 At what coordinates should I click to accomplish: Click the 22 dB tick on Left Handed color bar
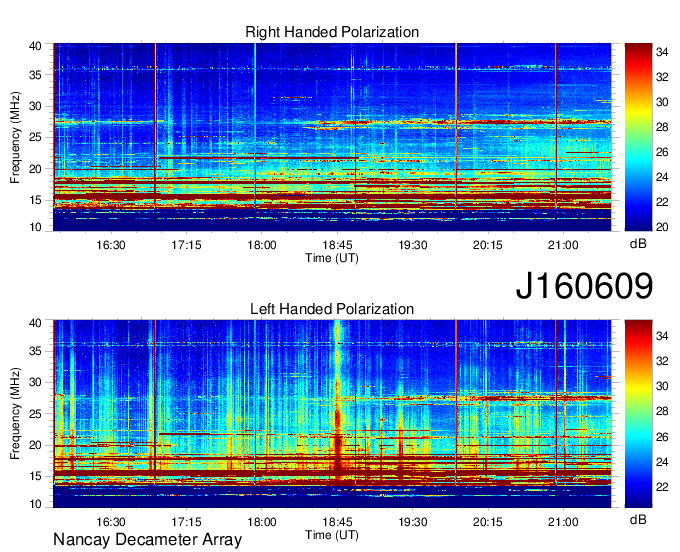coord(662,487)
